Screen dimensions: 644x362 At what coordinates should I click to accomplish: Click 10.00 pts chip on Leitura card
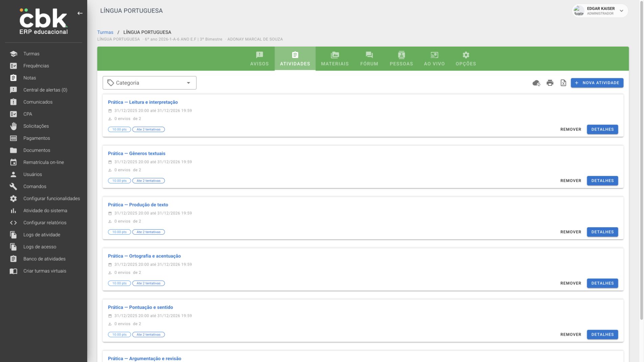click(119, 129)
